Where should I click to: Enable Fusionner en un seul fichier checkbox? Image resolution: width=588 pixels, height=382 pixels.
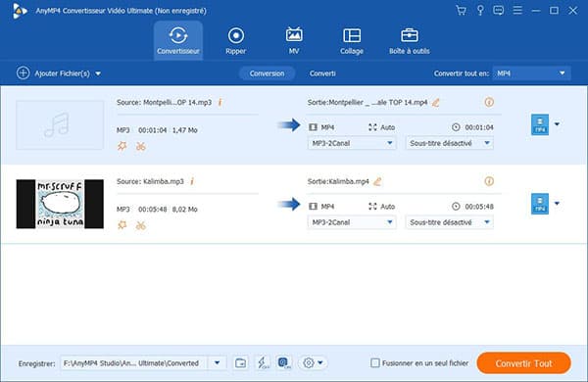pos(375,362)
